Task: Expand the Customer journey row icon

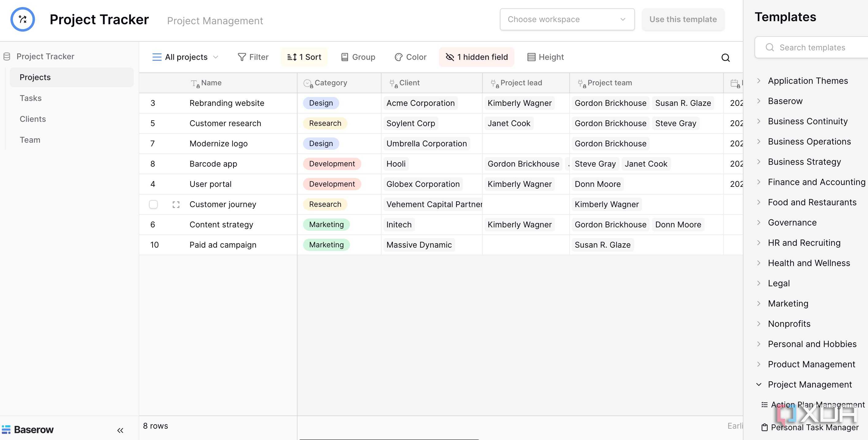Action: point(176,204)
